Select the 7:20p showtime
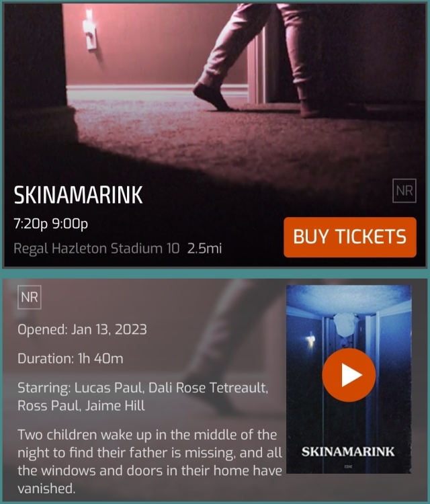The width and height of the screenshot is (430, 504). 30,223
